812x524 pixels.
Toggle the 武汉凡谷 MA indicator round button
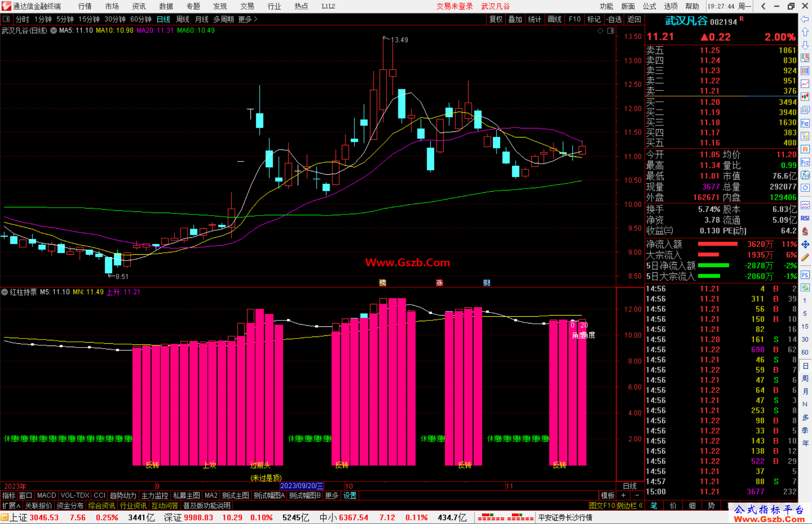pos(54,30)
